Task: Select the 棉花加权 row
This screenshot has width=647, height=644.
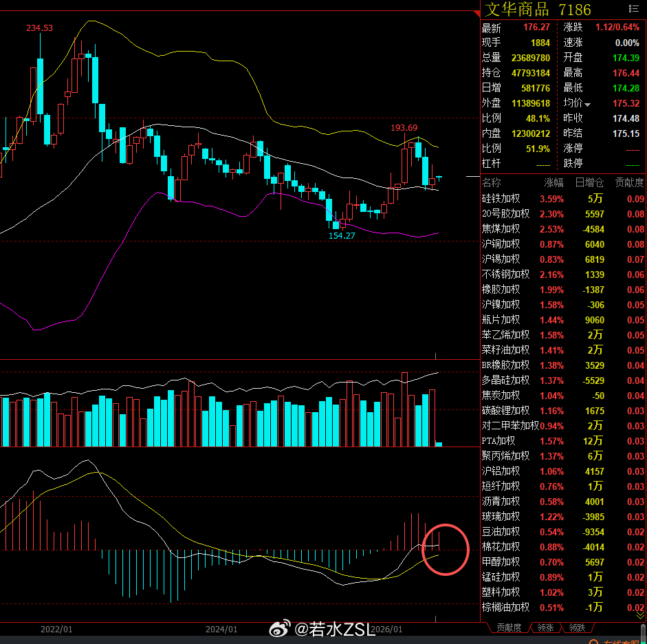Action: 563,547
